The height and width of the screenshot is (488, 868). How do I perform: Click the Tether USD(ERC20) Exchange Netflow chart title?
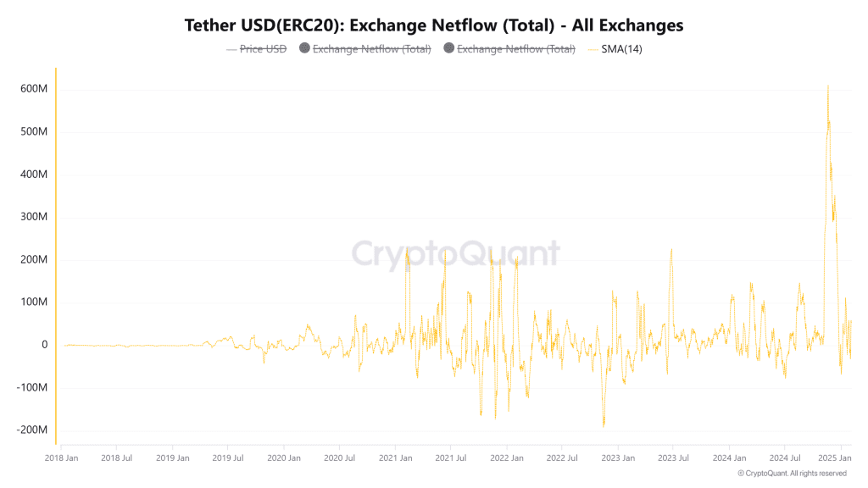pyautogui.click(x=434, y=25)
